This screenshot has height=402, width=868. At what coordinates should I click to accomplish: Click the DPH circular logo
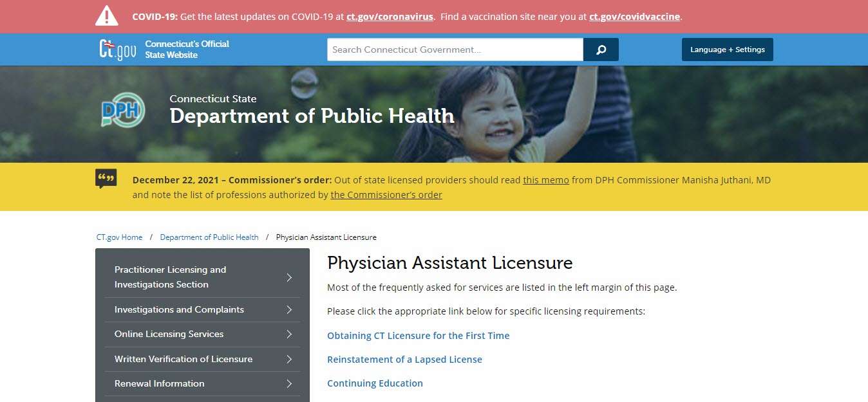(x=122, y=111)
